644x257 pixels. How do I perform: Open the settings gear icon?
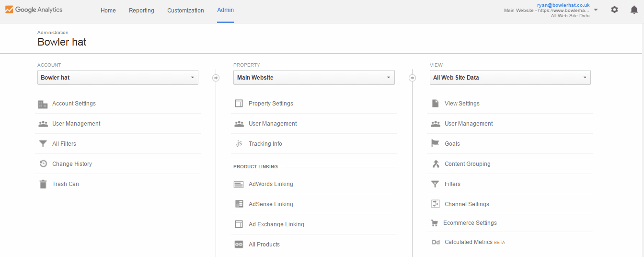pos(614,10)
